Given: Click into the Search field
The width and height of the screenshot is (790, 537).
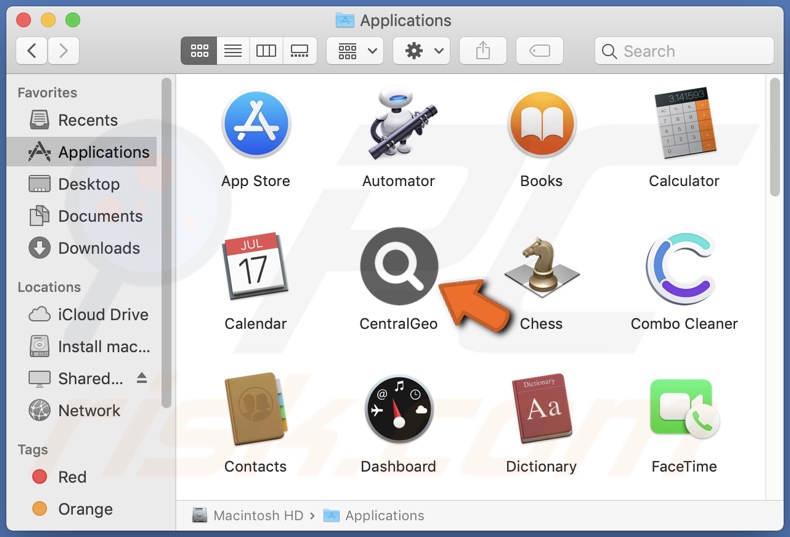Looking at the screenshot, I should click(684, 50).
